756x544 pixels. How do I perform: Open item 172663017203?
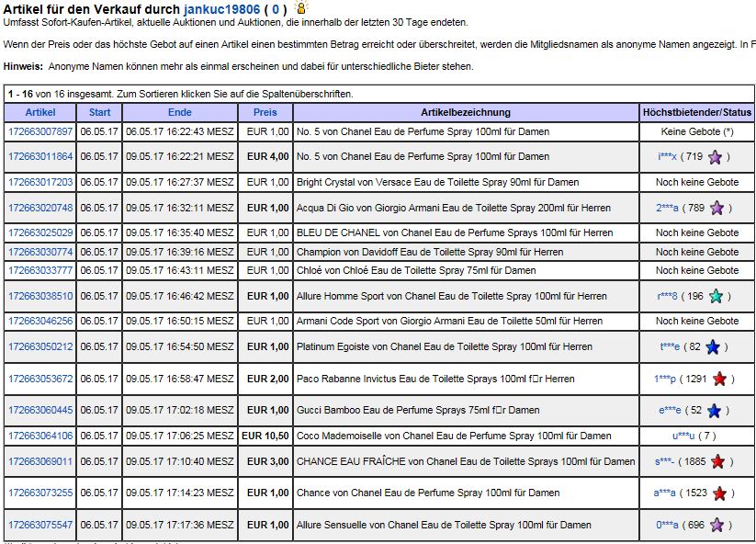click(40, 182)
